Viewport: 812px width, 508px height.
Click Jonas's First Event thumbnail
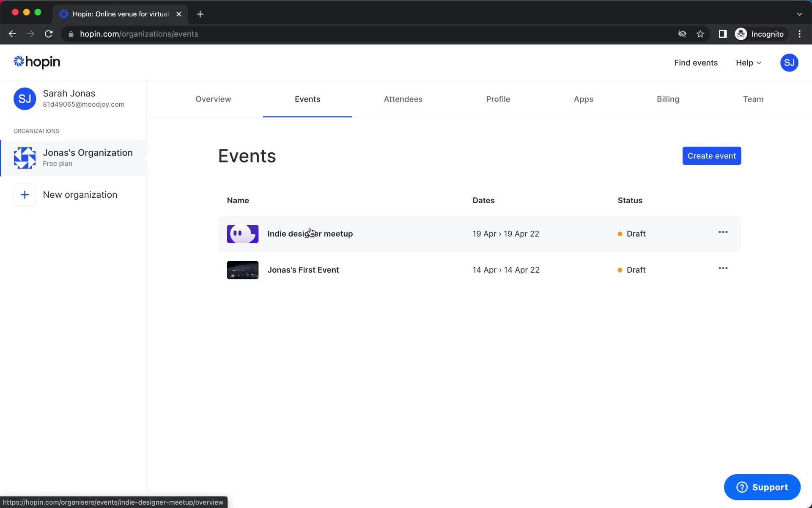tap(242, 270)
